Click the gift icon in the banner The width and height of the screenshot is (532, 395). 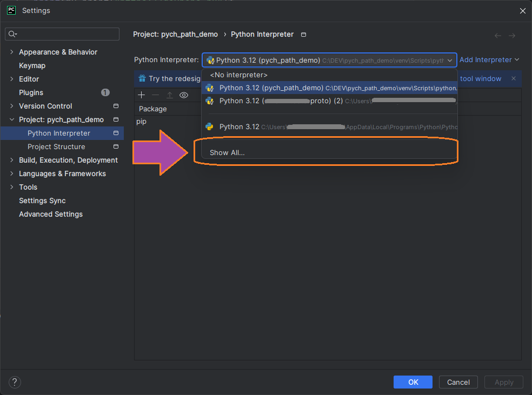[x=142, y=78]
